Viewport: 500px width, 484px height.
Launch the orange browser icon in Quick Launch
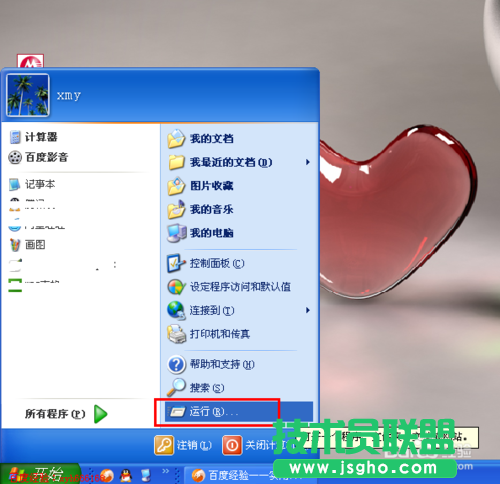[107, 475]
